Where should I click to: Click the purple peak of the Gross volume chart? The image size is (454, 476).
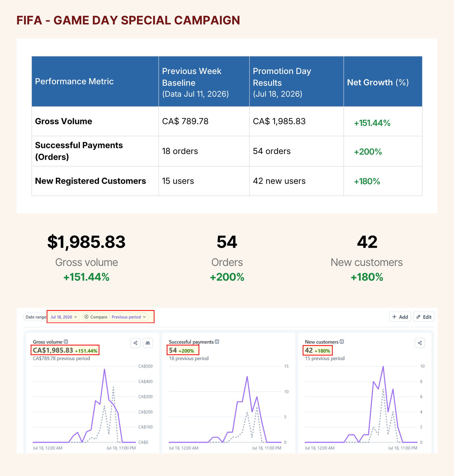(104, 369)
